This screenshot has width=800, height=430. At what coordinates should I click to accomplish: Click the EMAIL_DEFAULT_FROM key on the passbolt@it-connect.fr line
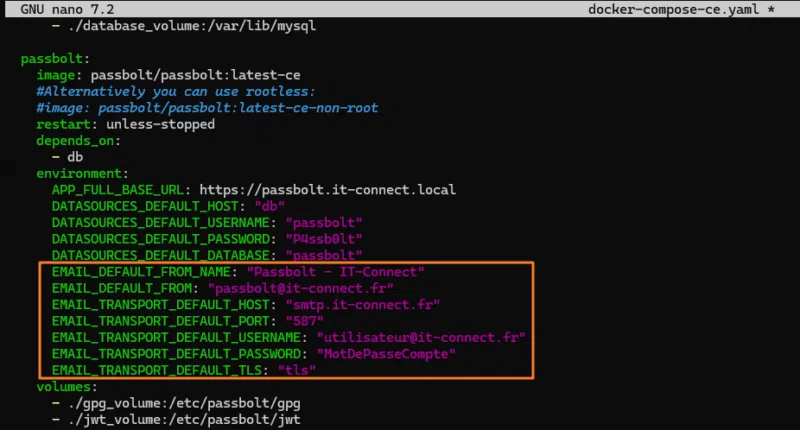click(x=122, y=288)
